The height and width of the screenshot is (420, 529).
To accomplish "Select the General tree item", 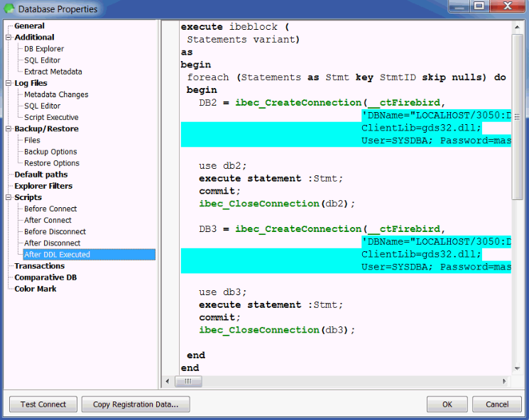I will tap(29, 26).
